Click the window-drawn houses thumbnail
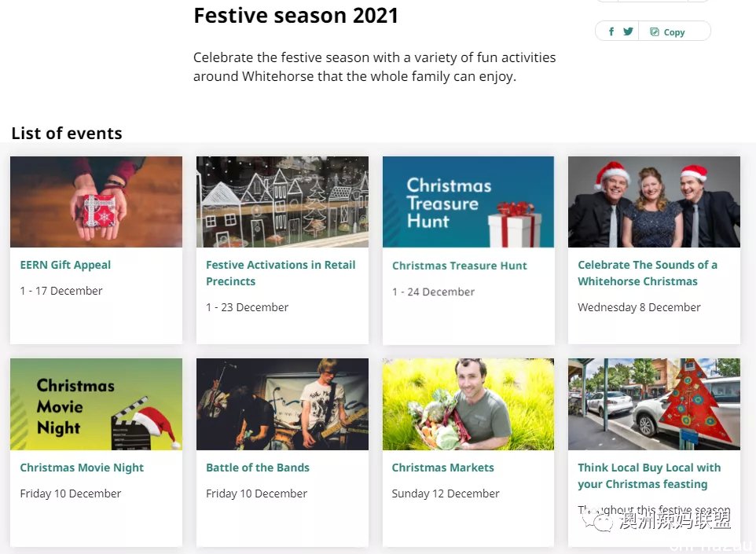The height and width of the screenshot is (554, 756). click(x=282, y=201)
